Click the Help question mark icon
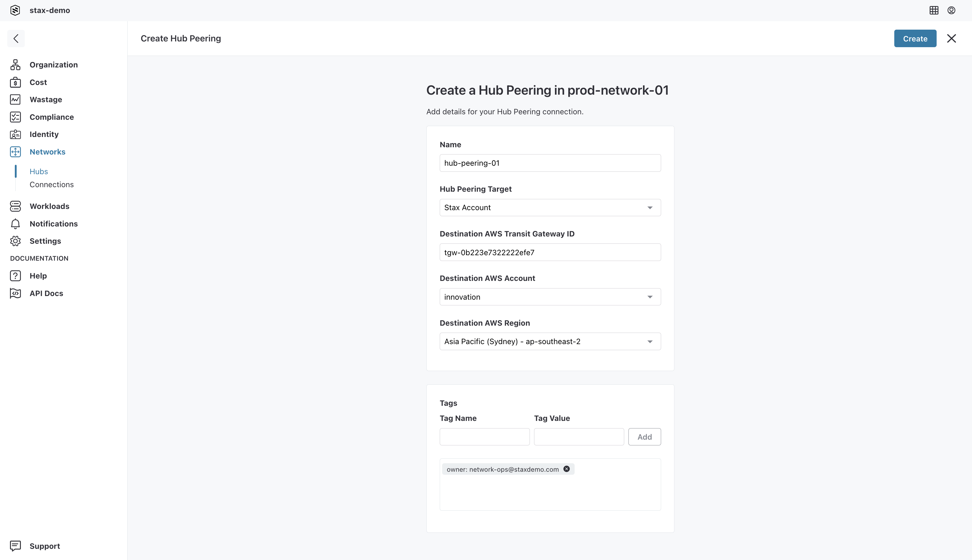 pos(15,276)
